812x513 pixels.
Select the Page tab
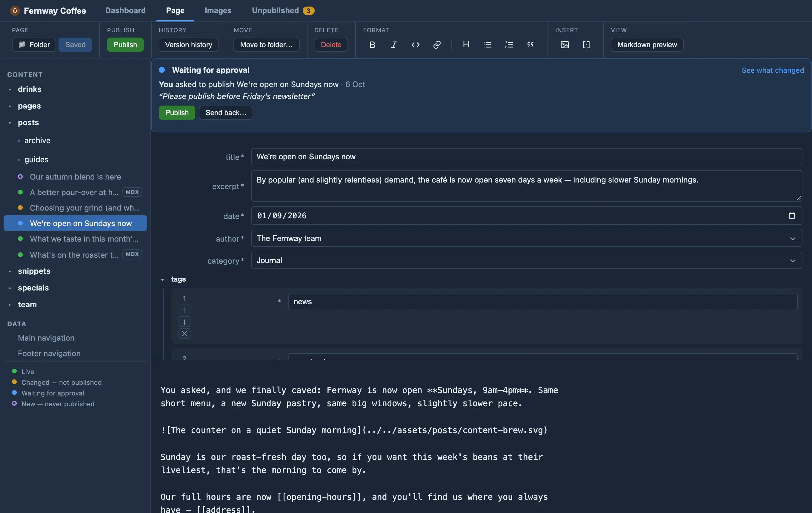[x=175, y=10]
